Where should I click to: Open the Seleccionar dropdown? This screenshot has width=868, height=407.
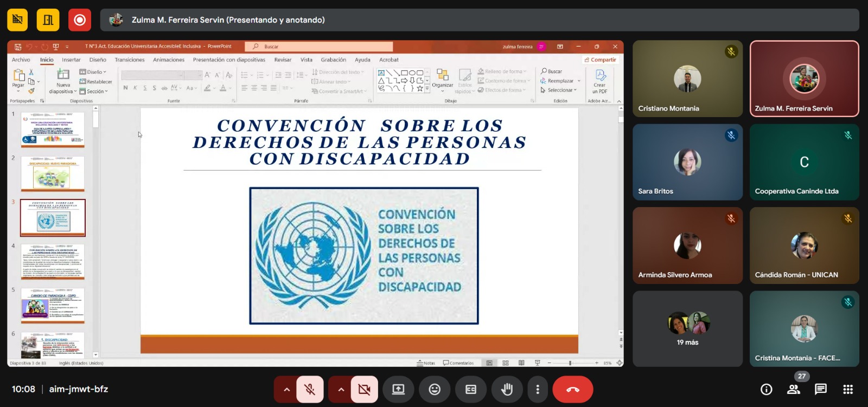coord(558,90)
